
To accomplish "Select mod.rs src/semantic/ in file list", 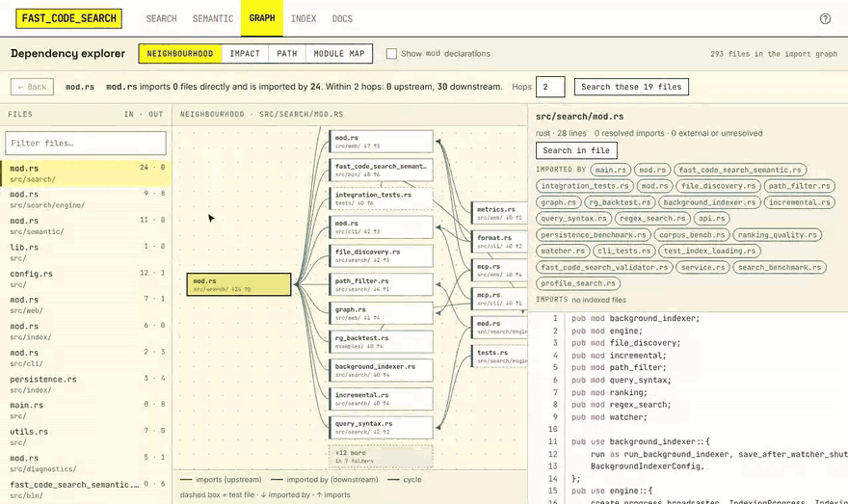I will [x=86, y=226].
